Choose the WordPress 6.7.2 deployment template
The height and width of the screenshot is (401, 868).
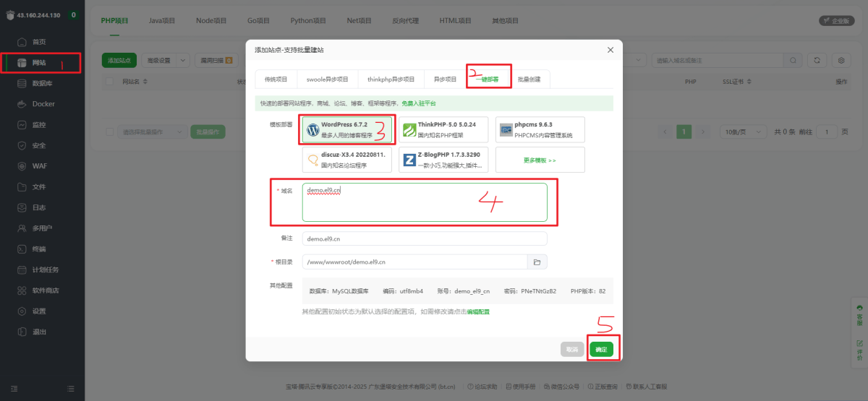347,130
